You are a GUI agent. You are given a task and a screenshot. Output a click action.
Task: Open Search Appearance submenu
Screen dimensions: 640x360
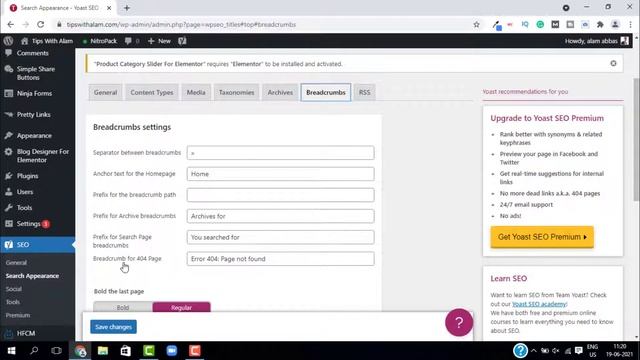coord(32,276)
